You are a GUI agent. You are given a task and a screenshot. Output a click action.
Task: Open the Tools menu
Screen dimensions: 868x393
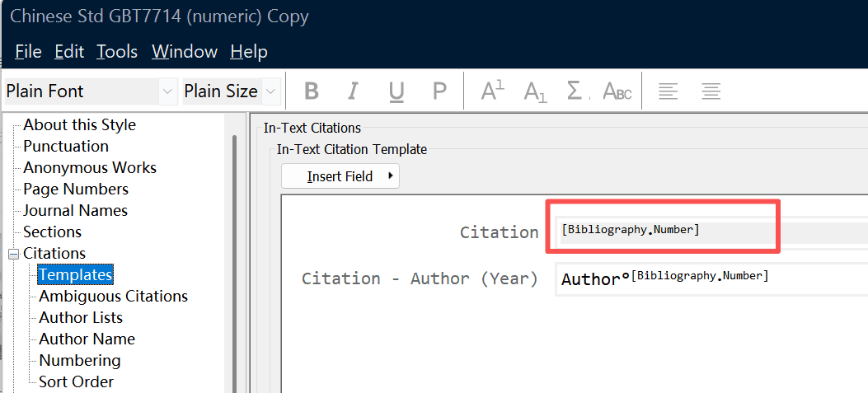tap(117, 52)
